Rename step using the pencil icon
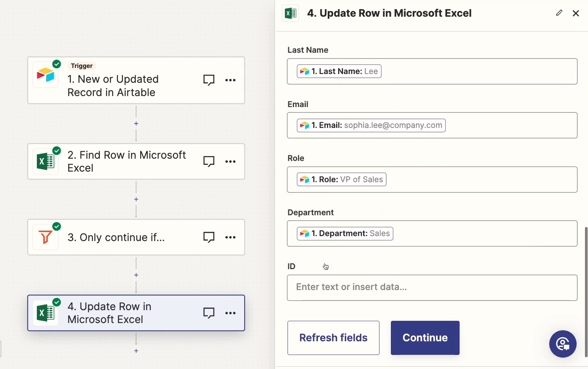 (559, 13)
